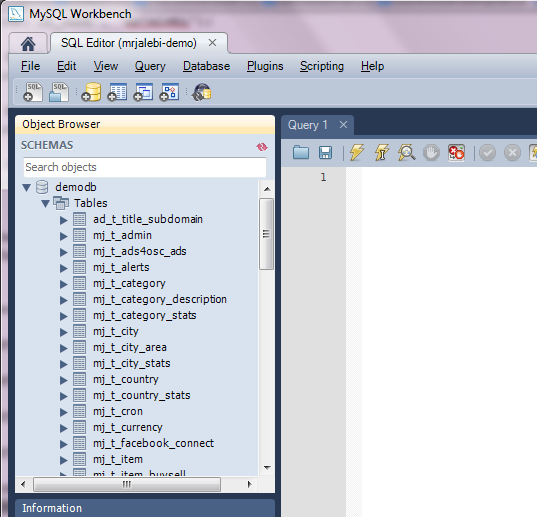Viewport: 537px width, 517px height.
Task: Execute query with lightning bolt icon
Action: 357,152
